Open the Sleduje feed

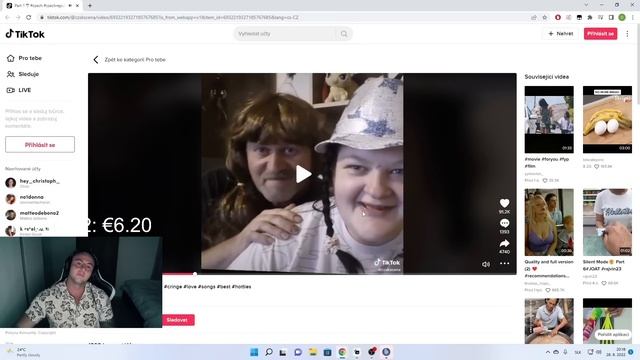pyautogui.click(x=23, y=74)
